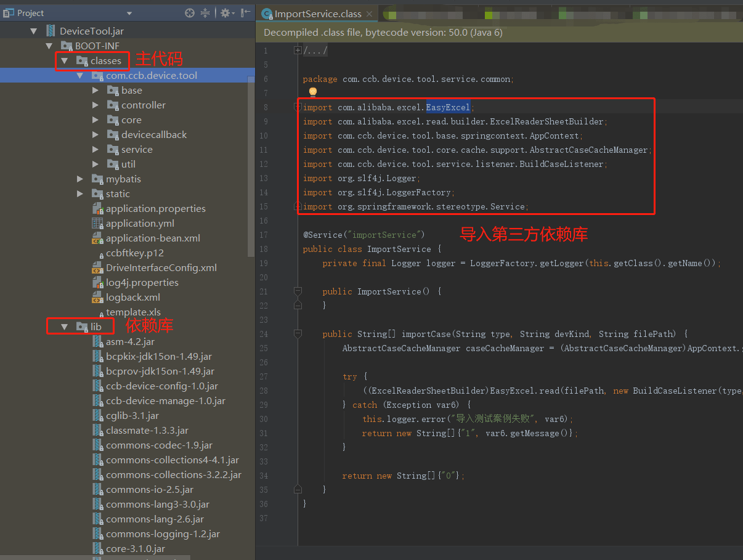Viewport: 743px width, 560px height.
Task: Collapse the classes folder
Action: coord(65,60)
